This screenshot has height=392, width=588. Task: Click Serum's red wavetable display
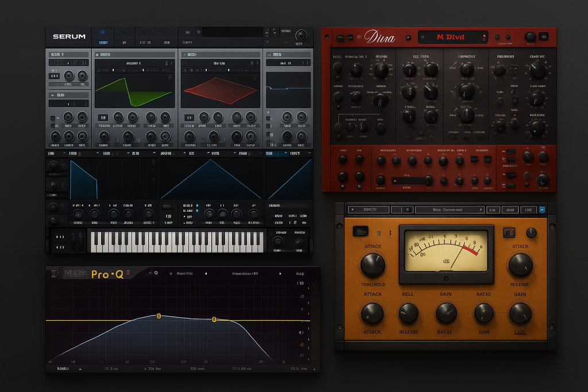tap(220, 90)
